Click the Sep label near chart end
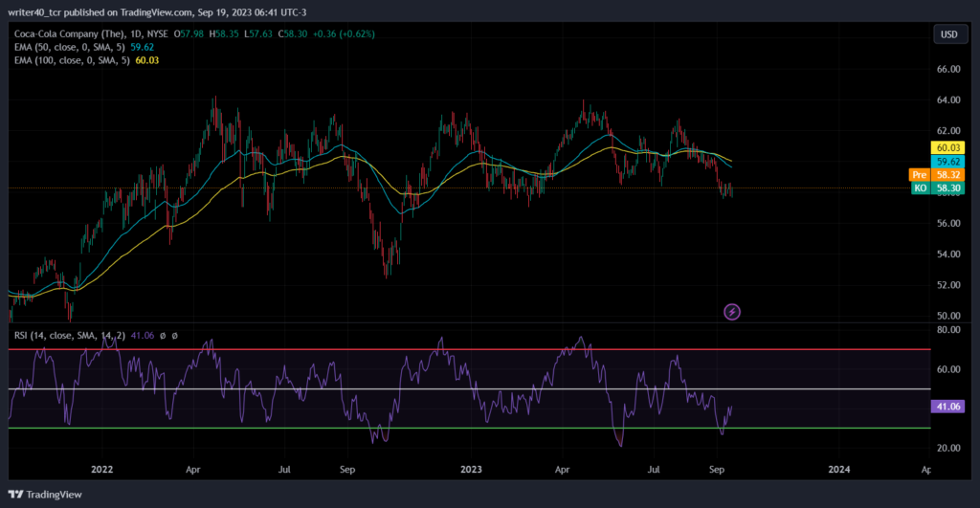This screenshot has width=980, height=508. 717,470
